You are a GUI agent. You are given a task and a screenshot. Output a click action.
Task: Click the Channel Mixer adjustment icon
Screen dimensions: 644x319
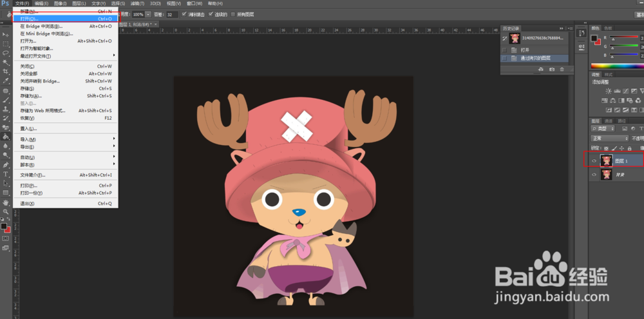638,101
